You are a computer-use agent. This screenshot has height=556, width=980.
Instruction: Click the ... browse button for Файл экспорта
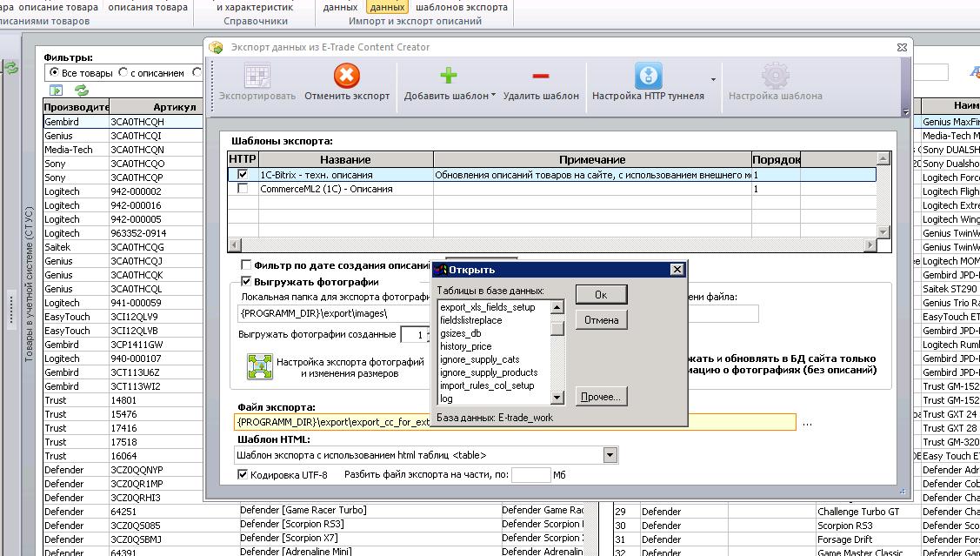[x=808, y=423]
